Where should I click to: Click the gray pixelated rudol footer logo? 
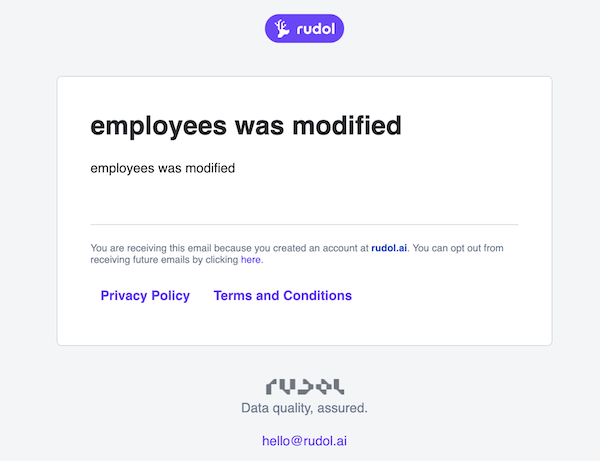click(x=305, y=387)
